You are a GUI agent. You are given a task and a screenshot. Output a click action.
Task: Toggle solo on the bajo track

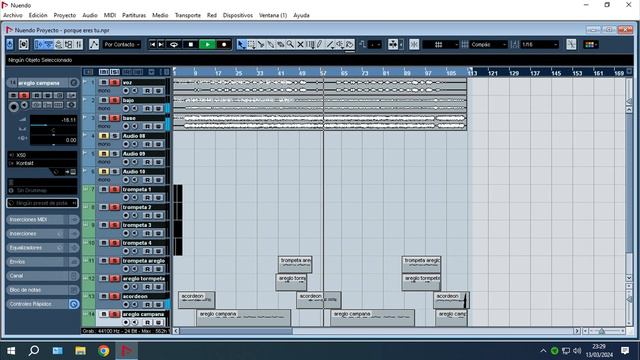coord(114,100)
